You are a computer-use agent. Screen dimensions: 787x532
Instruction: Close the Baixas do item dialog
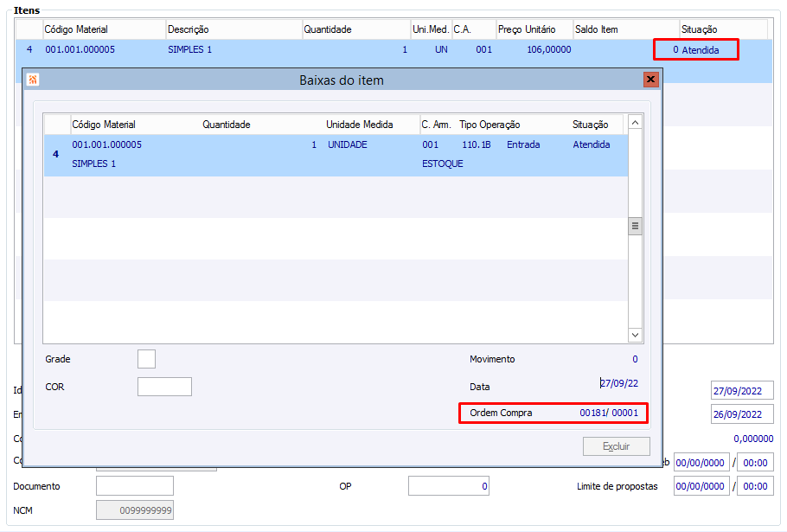(650, 80)
